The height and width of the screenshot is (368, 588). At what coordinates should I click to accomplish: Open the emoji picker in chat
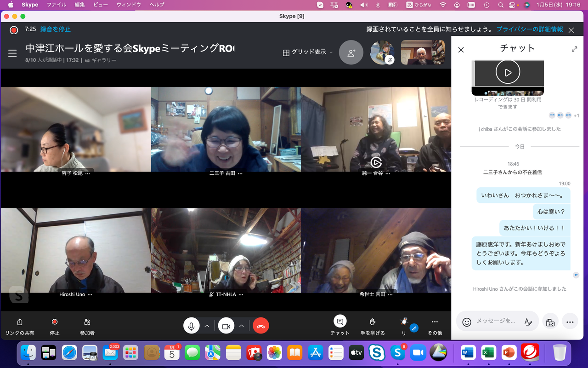click(x=467, y=322)
